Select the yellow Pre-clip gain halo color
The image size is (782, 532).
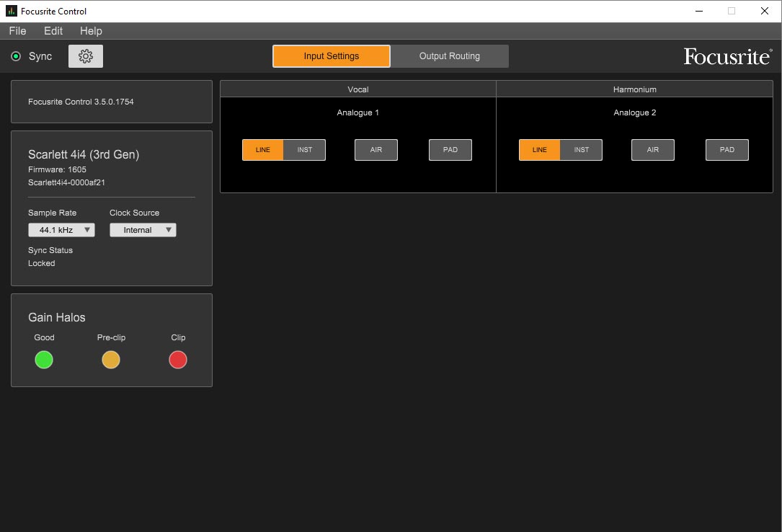click(111, 360)
